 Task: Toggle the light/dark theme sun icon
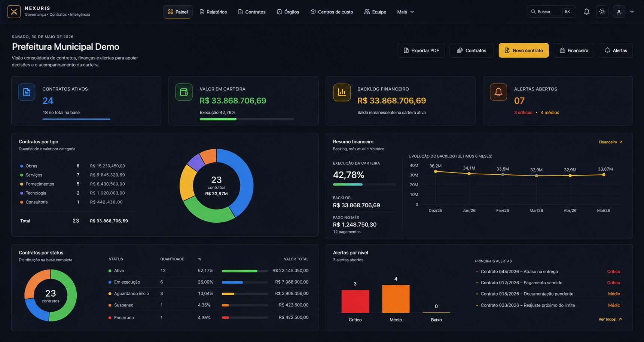coord(602,12)
